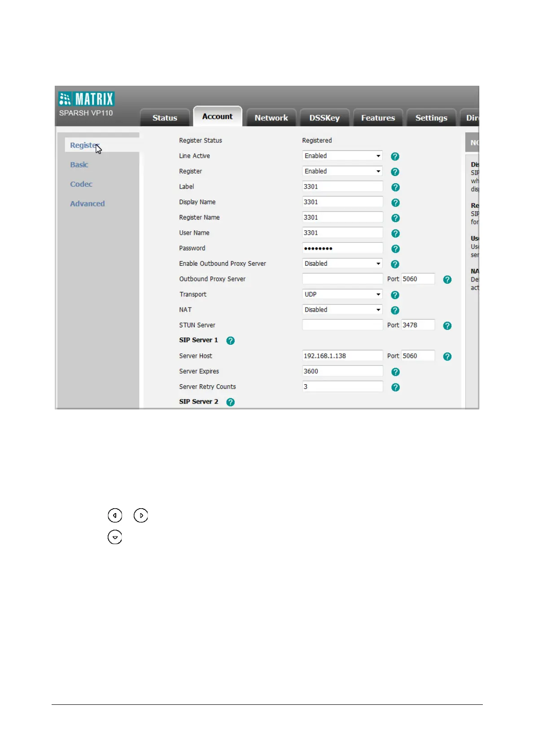Viewport: 534px width, 756px height.
Task: Click the STUN Server address field
Action: click(342, 325)
